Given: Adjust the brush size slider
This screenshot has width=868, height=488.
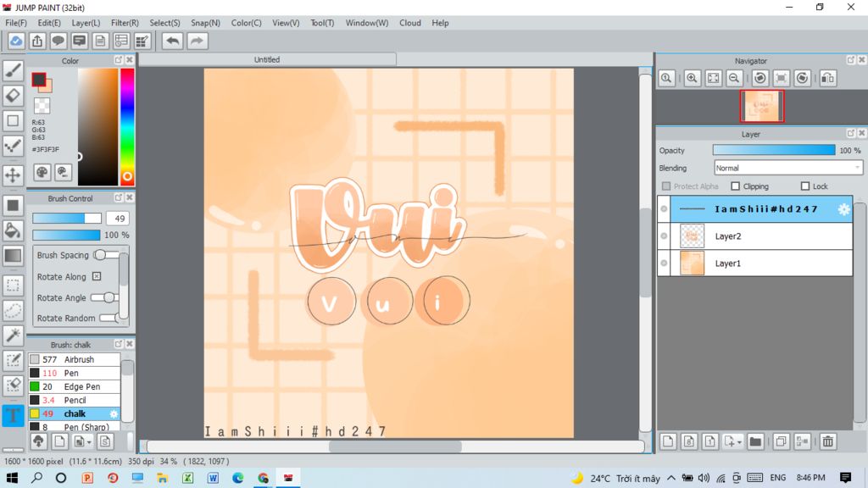Looking at the screenshot, I should click(x=66, y=219).
